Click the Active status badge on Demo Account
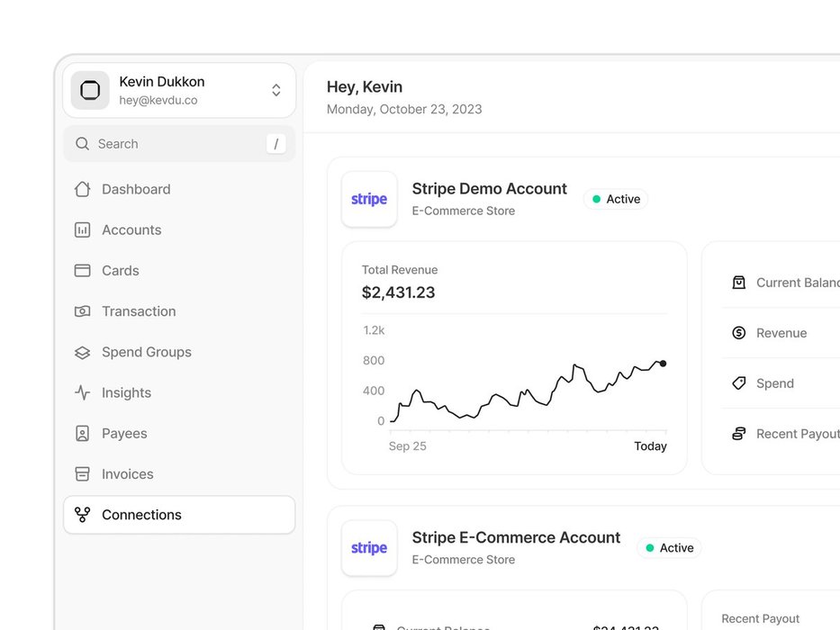 point(616,199)
